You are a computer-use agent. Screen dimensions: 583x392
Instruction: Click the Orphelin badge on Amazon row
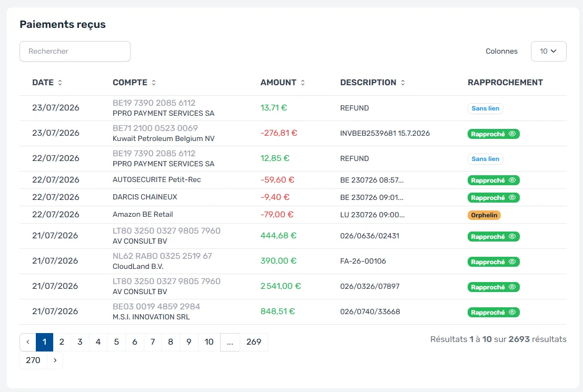point(484,215)
